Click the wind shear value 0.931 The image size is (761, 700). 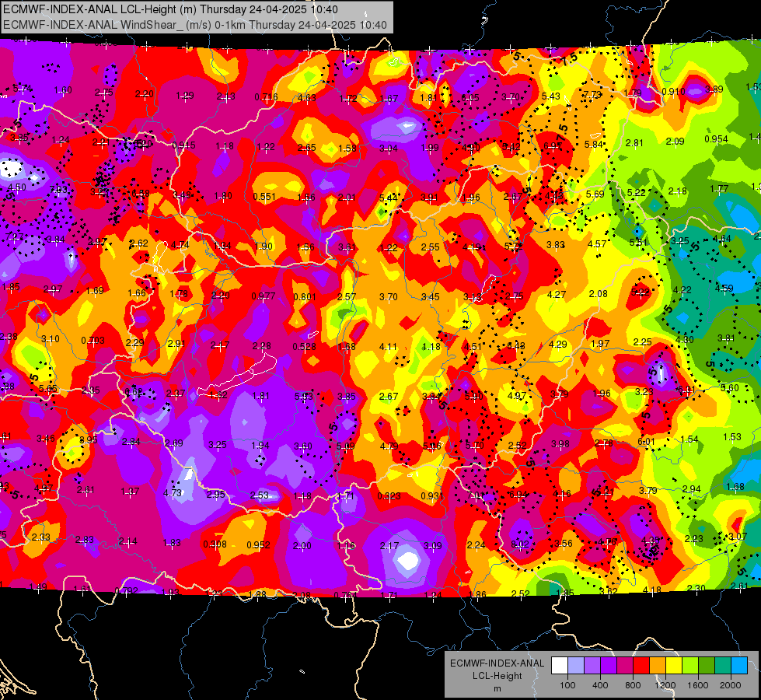[x=432, y=496]
